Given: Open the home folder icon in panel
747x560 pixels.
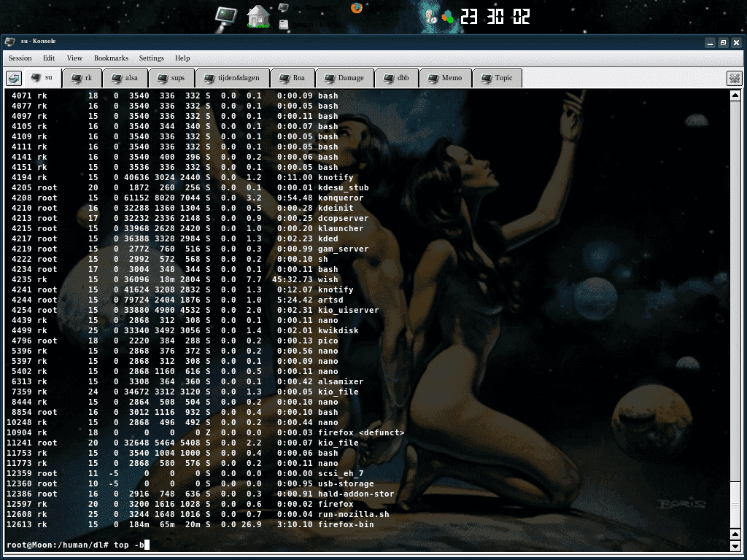Looking at the screenshot, I should (258, 16).
